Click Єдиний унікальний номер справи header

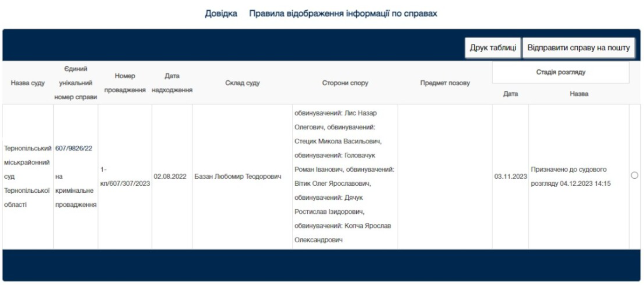[x=75, y=83]
